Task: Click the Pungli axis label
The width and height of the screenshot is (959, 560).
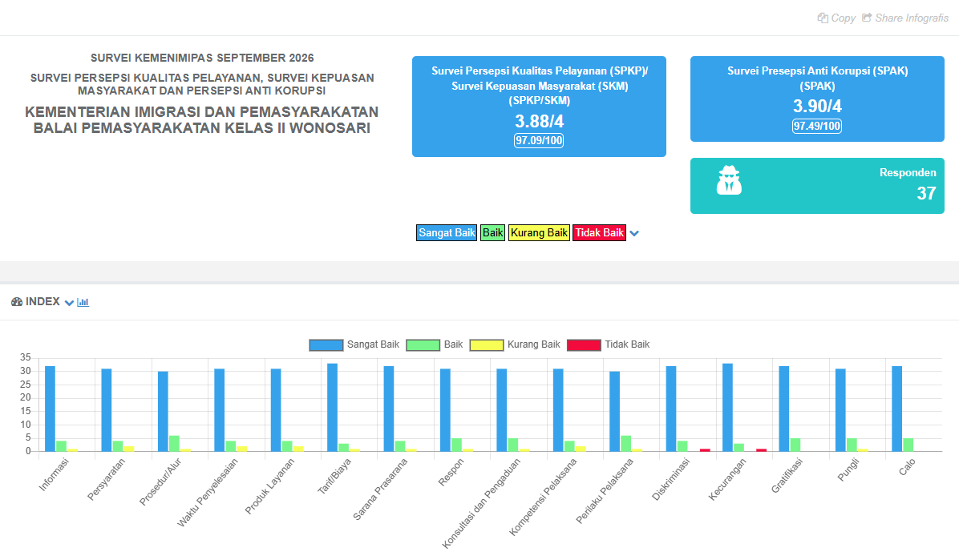Action: [849, 469]
